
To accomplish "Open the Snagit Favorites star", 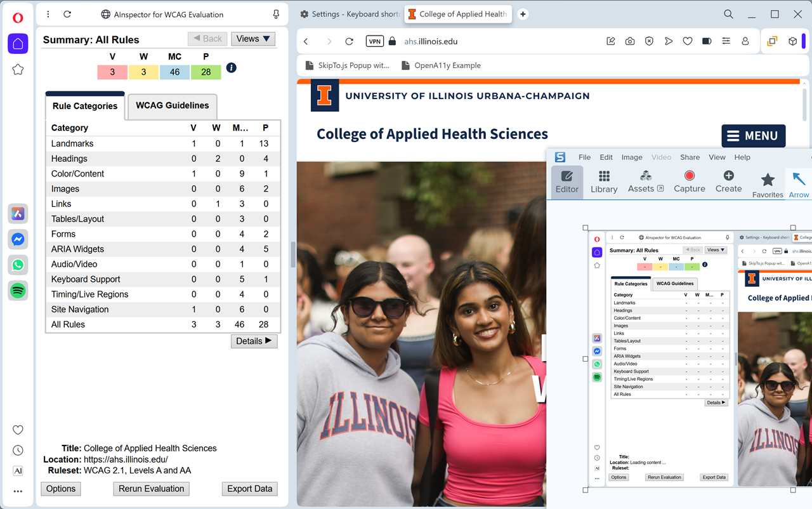I will 768,184.
